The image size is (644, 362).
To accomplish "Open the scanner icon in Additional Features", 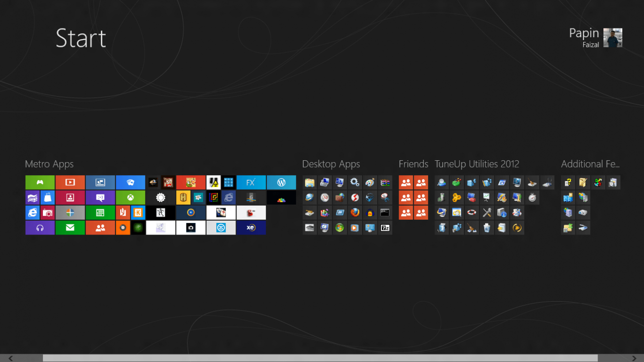I will (583, 228).
